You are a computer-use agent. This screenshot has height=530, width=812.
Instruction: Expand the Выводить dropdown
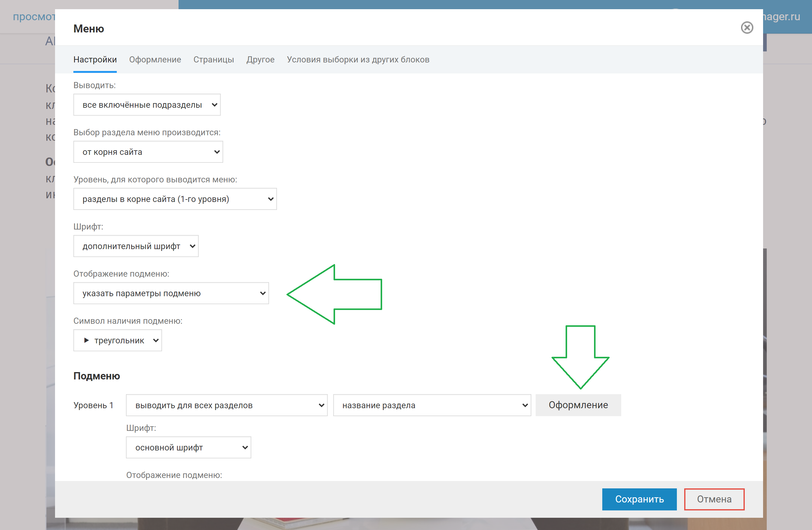[x=147, y=105]
